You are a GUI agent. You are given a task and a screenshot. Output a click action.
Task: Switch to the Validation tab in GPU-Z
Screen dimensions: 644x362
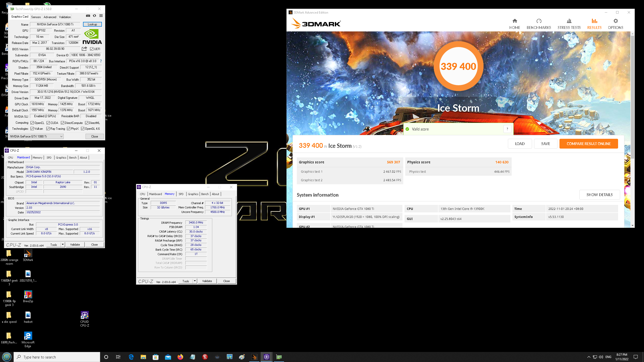point(65,17)
